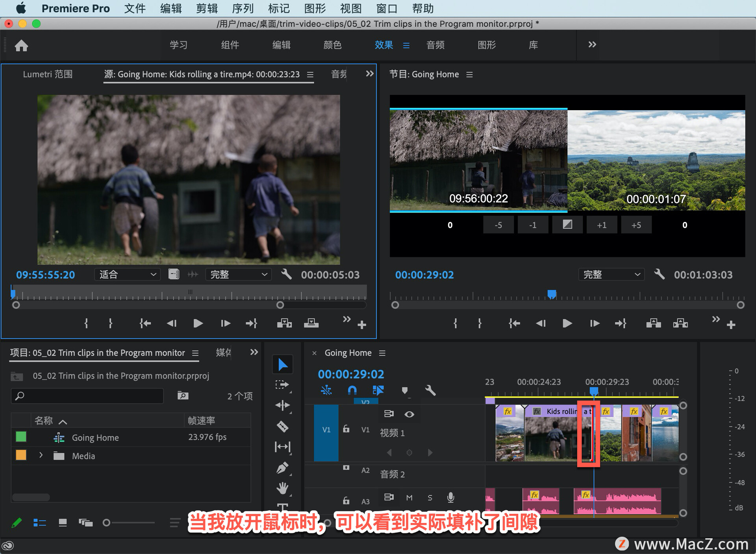Select the Hand tool
The image size is (756, 554).
[282, 488]
